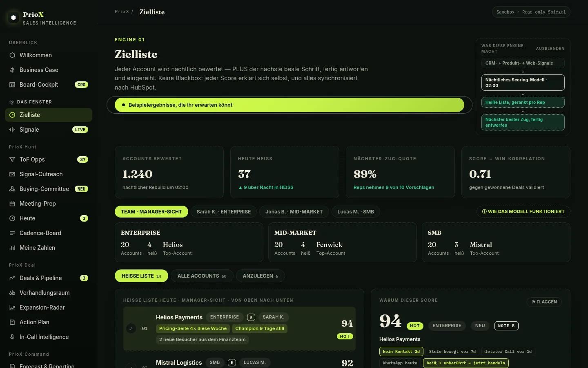Go to Signale in the sidebar

pos(49,130)
